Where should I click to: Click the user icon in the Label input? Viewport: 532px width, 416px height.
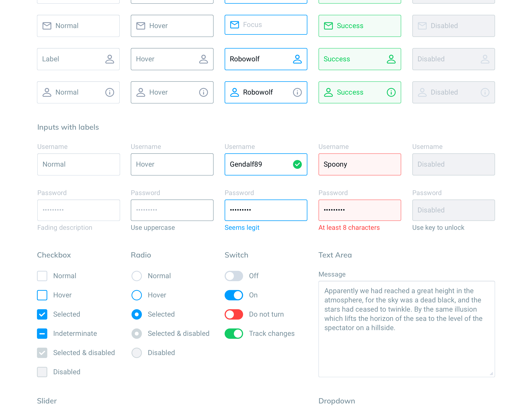click(110, 59)
